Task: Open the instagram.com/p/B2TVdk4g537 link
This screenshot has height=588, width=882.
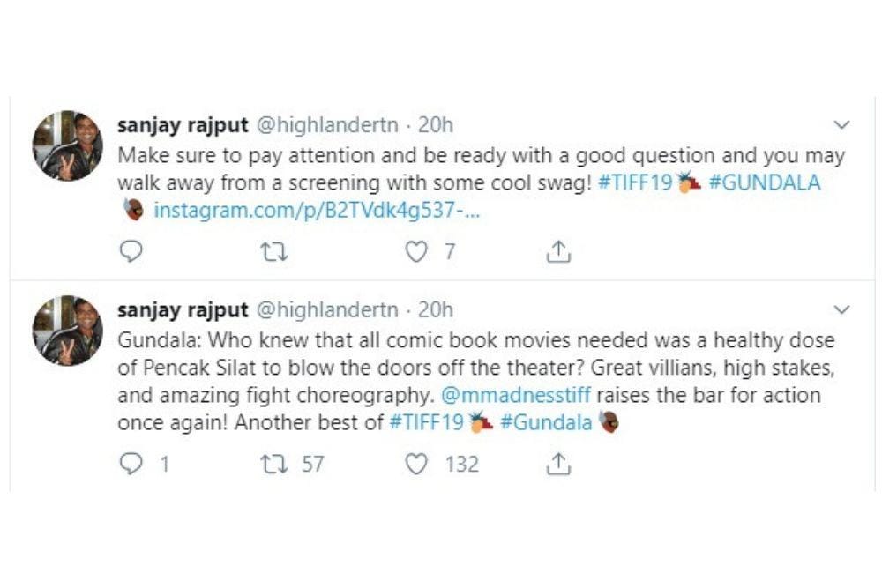Action: [x=316, y=211]
